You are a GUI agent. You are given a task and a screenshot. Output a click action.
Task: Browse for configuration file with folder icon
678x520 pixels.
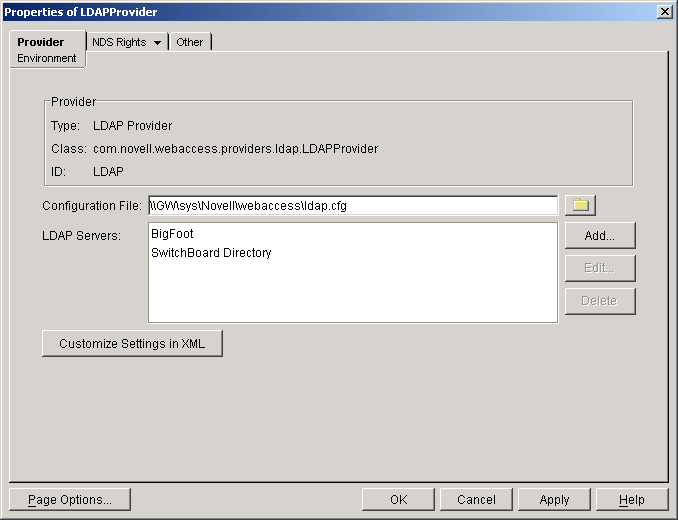click(x=580, y=205)
